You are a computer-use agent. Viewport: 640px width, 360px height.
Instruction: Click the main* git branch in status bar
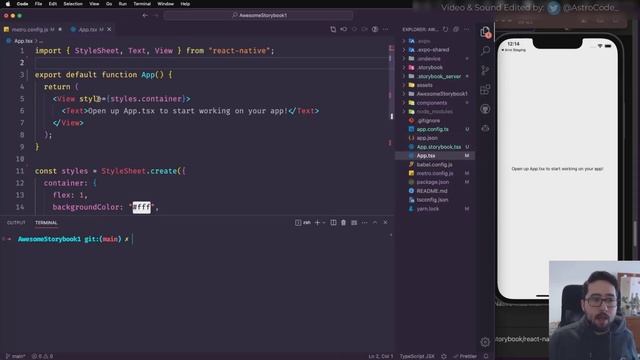point(16,356)
